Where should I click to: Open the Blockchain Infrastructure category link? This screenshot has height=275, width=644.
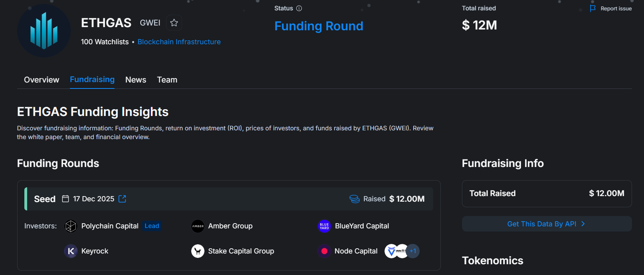(x=179, y=42)
